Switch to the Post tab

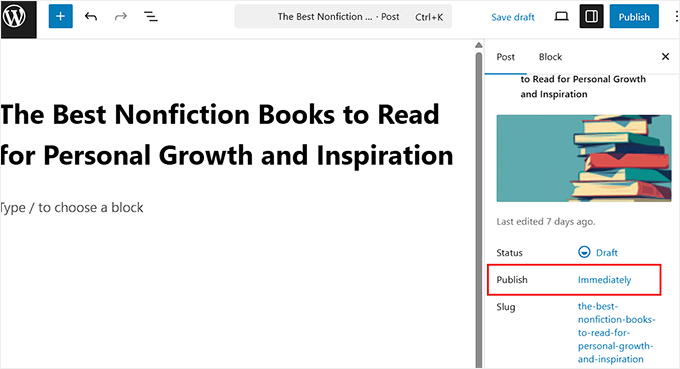(505, 57)
